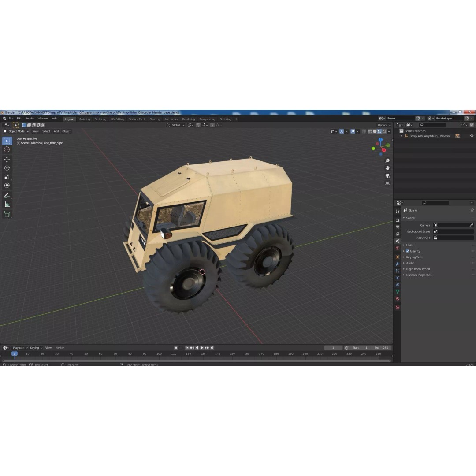Switch to the UV Editing workspace tab
This screenshot has width=476, height=476.
coord(118,119)
